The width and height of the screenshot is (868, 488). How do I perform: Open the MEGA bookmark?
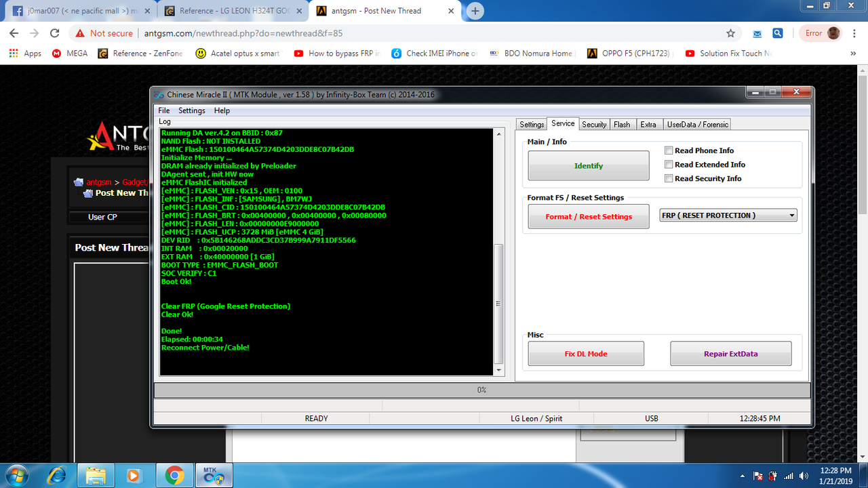(x=70, y=54)
